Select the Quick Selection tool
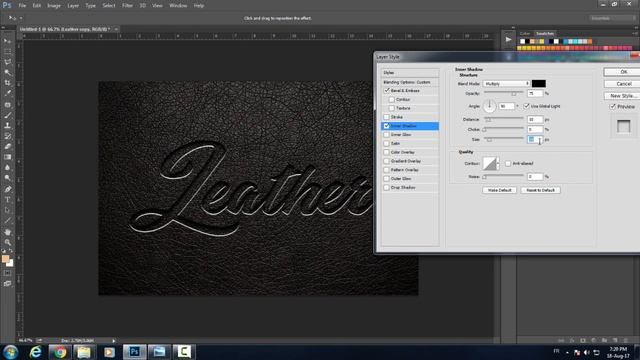This screenshot has width=640, height=360. pyautogui.click(x=7, y=73)
